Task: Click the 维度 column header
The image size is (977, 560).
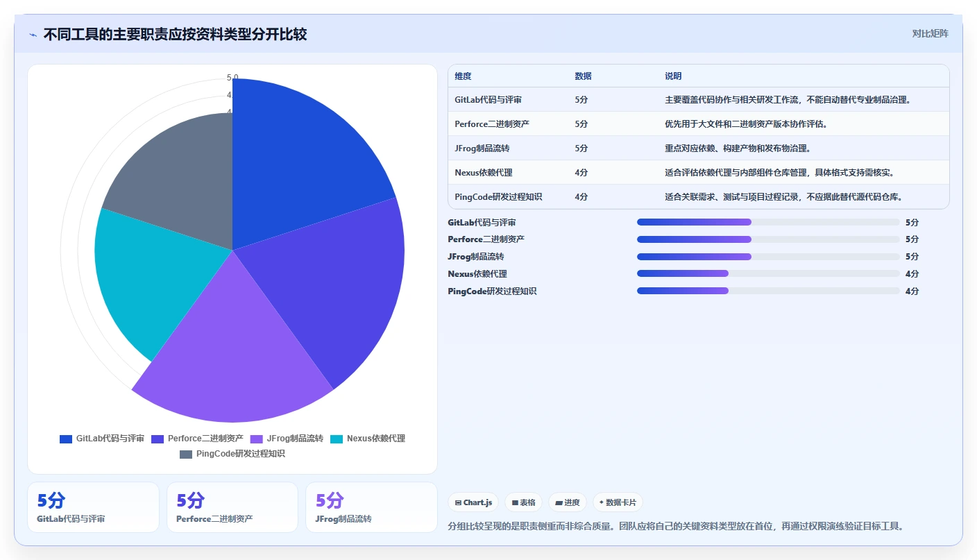Action: [x=463, y=76]
